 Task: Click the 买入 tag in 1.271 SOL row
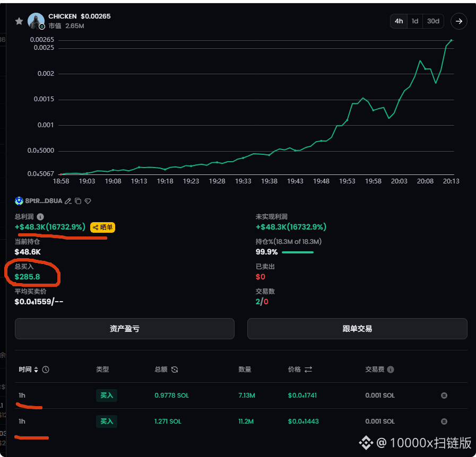(x=107, y=421)
